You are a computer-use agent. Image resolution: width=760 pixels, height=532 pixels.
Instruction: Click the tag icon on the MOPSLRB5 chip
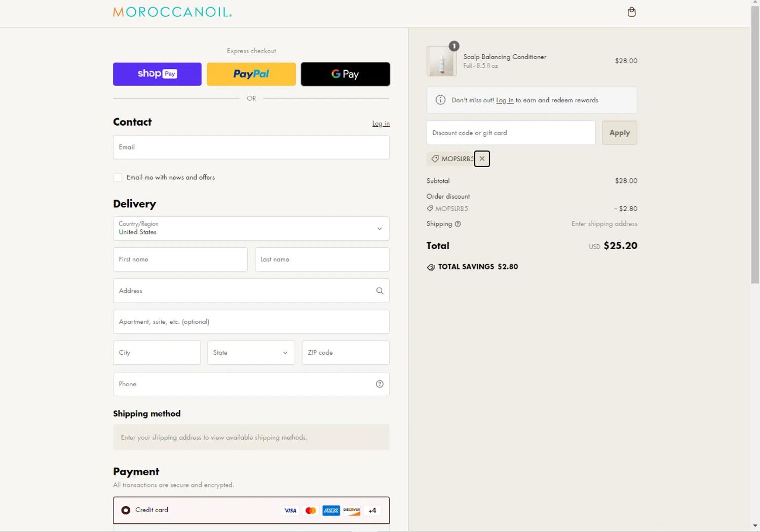435,159
